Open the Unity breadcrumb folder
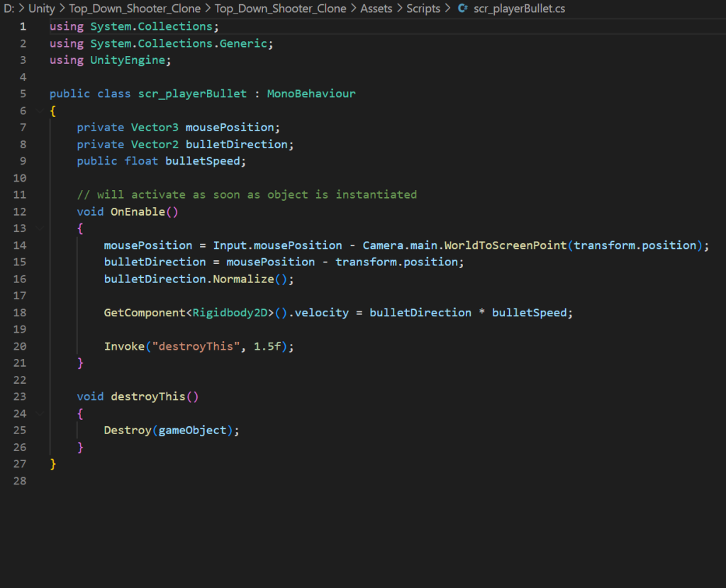The image size is (726, 588). click(41, 9)
